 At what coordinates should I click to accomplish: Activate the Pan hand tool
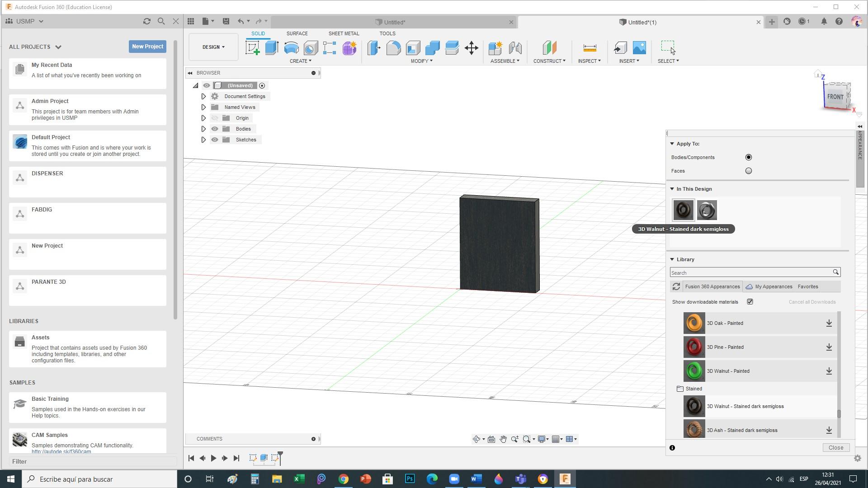[503, 439]
